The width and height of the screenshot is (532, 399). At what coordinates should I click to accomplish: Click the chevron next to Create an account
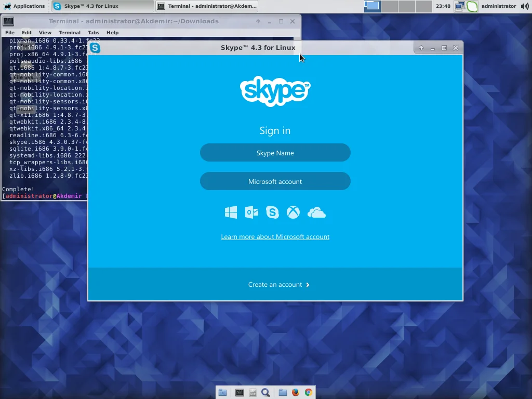[308, 285]
